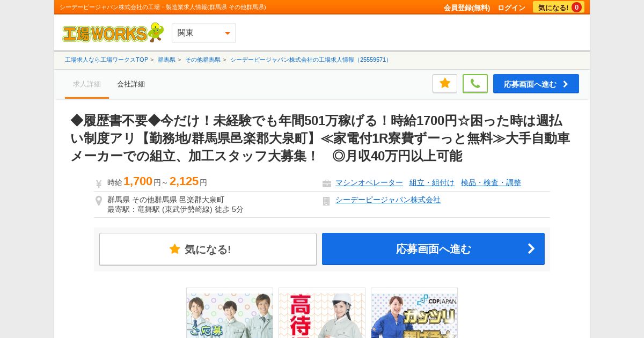Click the 工場WORKS logo
Image resolution: width=644 pixels, height=338 pixels.
(x=113, y=33)
